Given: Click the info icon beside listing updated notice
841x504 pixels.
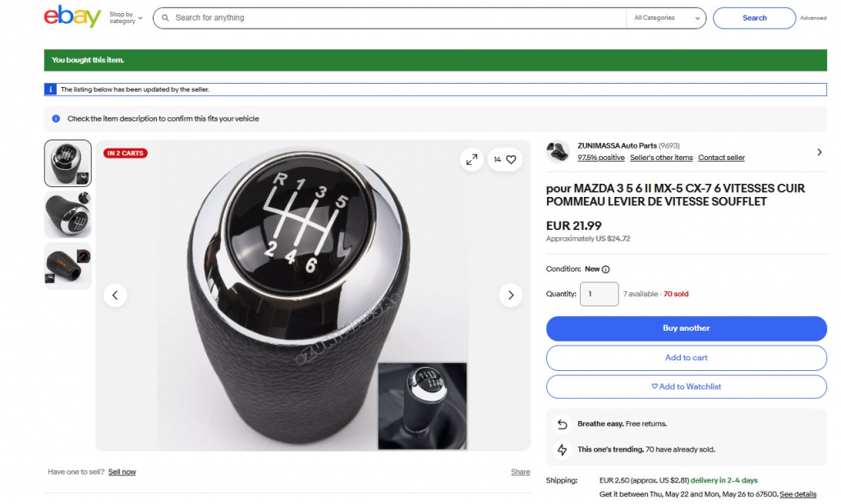Looking at the screenshot, I should point(50,89).
